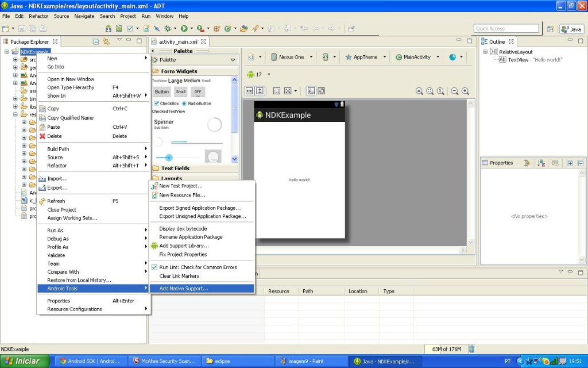
Task: Click the New Java Package icon in toolbar
Action: (x=216, y=29)
